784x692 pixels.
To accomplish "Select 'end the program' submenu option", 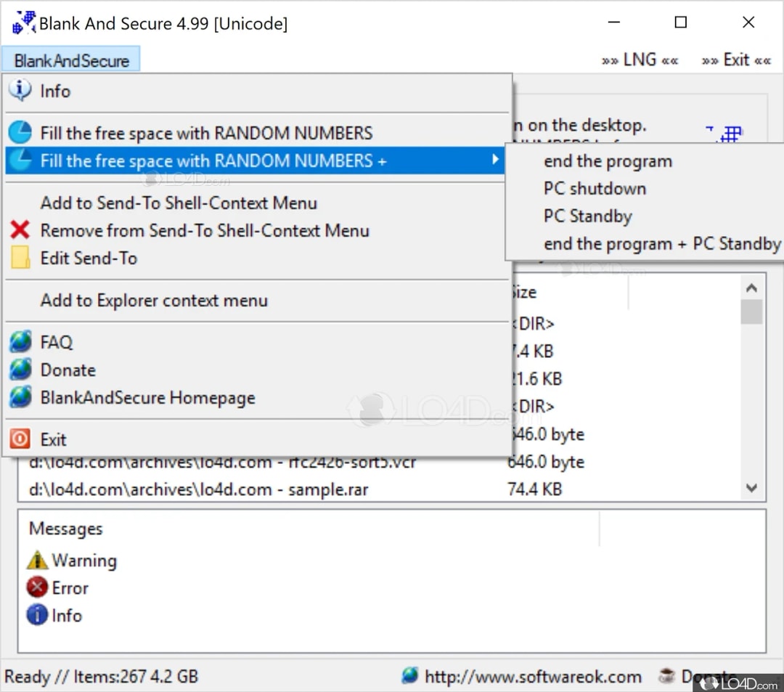I will click(x=645, y=161).
